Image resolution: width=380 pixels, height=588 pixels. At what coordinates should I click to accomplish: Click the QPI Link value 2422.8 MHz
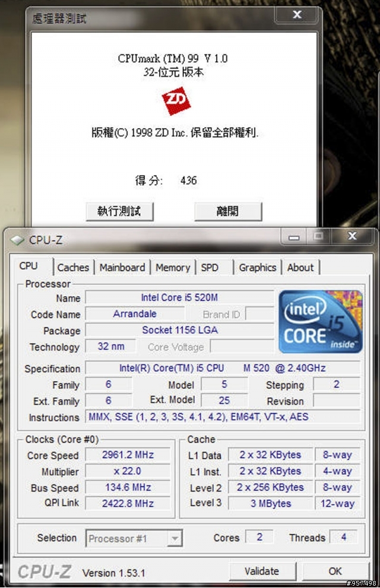point(128,503)
